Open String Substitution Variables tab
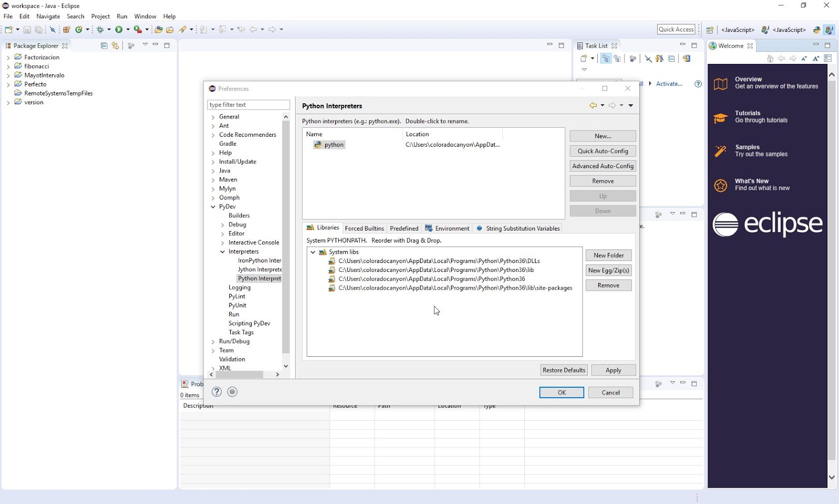Viewport: 839px width, 504px height. click(x=518, y=228)
